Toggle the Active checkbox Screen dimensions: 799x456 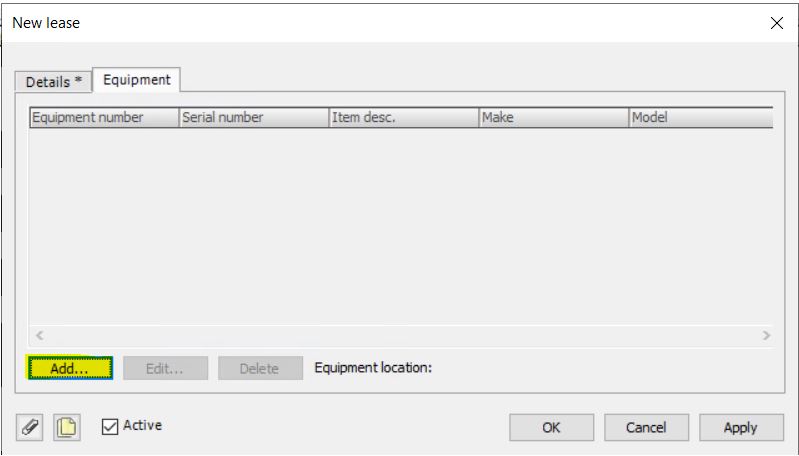point(110,426)
